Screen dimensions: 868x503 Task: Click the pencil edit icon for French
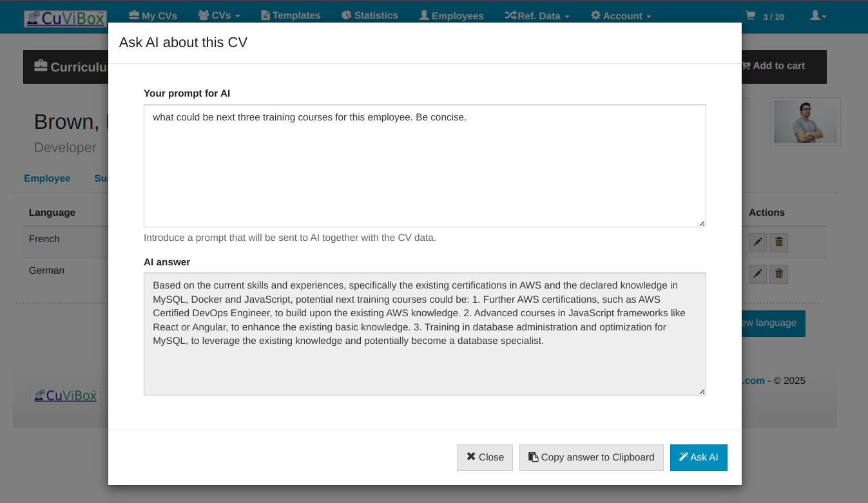(x=758, y=242)
